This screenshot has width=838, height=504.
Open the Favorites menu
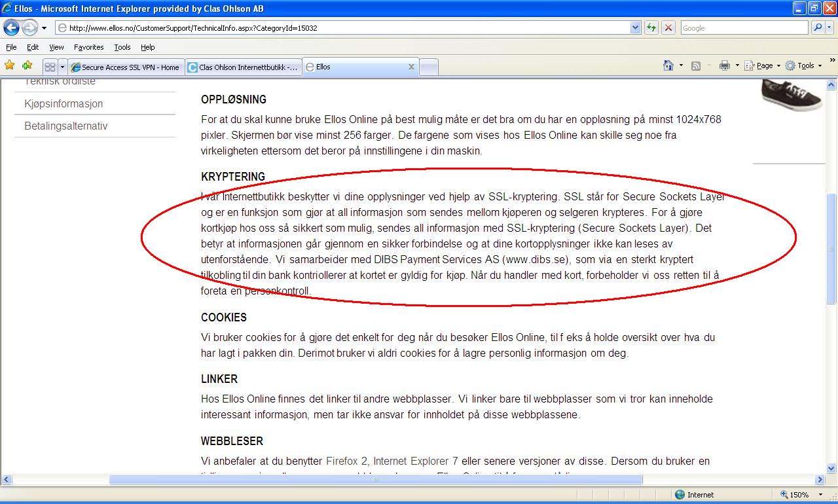pos(88,47)
